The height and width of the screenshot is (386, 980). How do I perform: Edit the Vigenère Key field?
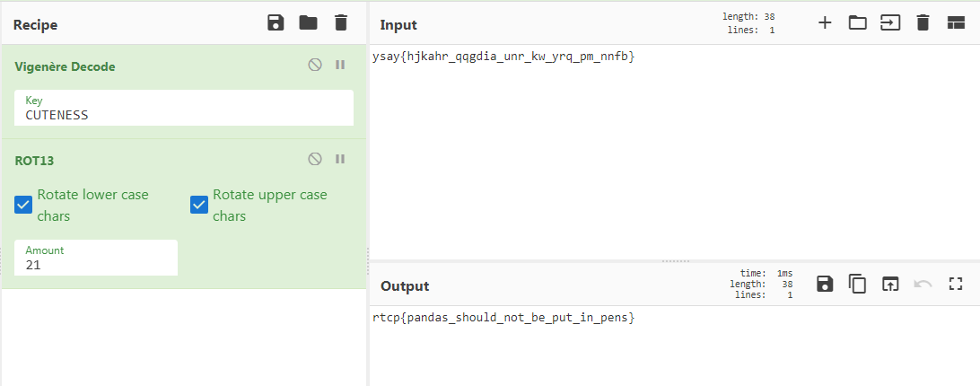coord(184,108)
